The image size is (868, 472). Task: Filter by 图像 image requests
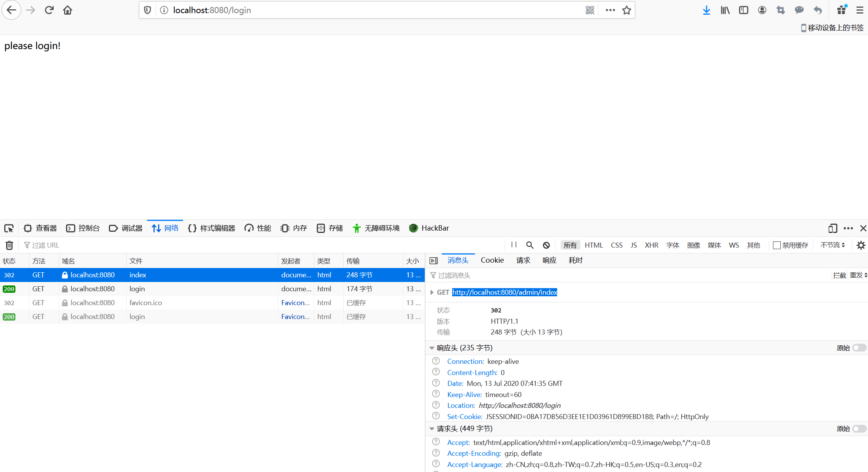click(693, 245)
